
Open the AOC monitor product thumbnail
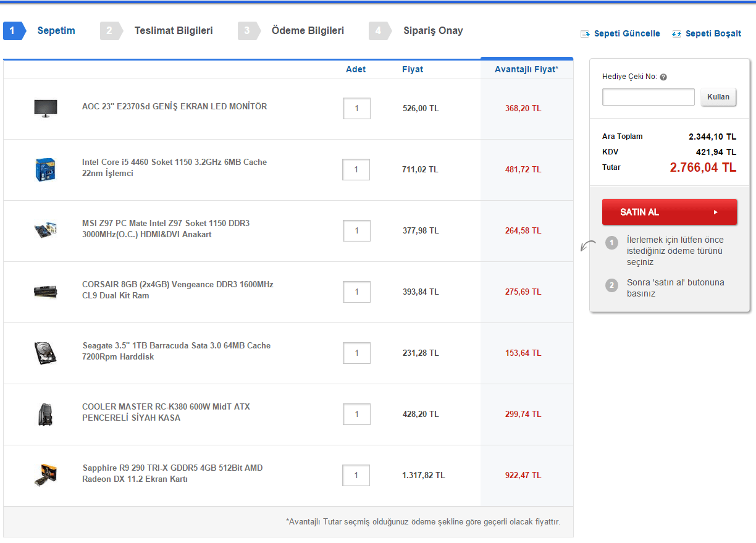46,108
